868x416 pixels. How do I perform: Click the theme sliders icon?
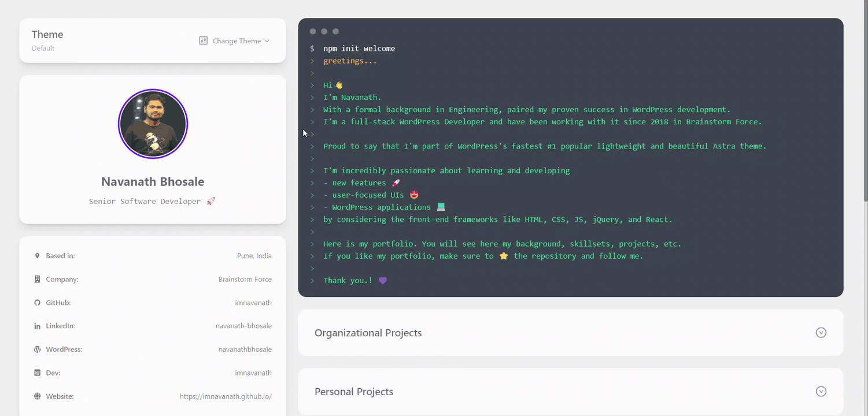[203, 41]
